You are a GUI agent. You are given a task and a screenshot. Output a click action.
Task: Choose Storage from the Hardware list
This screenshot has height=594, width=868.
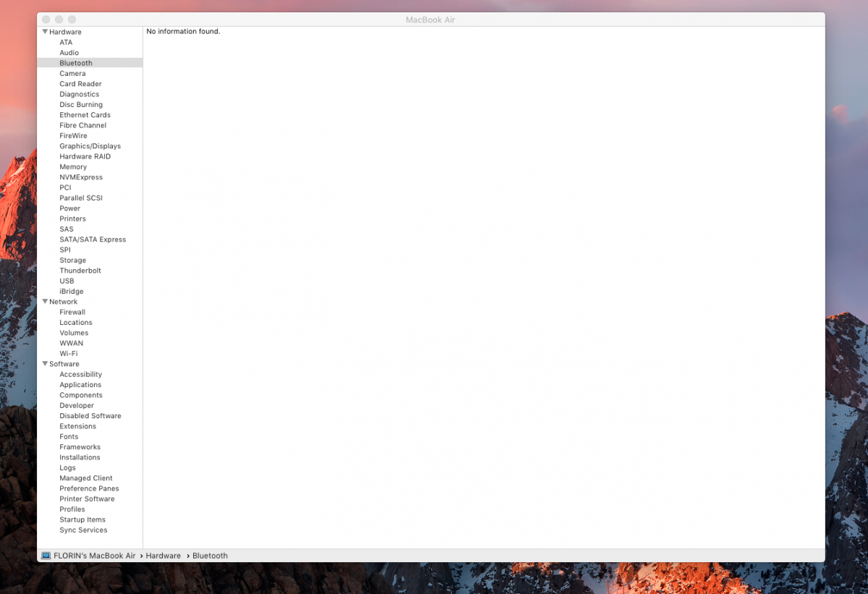72,260
